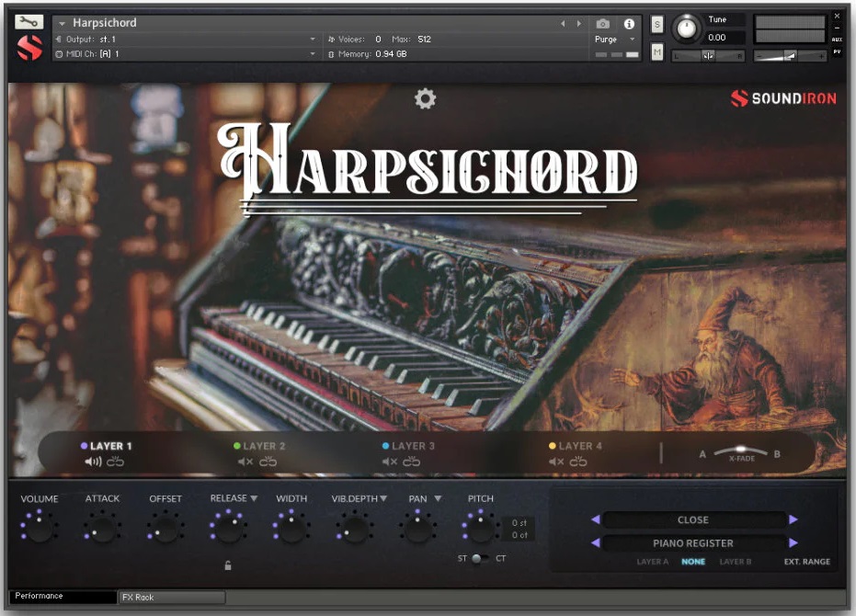Open the settings gear above Harpsichord title
Viewport: 856px width, 616px height.
click(x=425, y=99)
